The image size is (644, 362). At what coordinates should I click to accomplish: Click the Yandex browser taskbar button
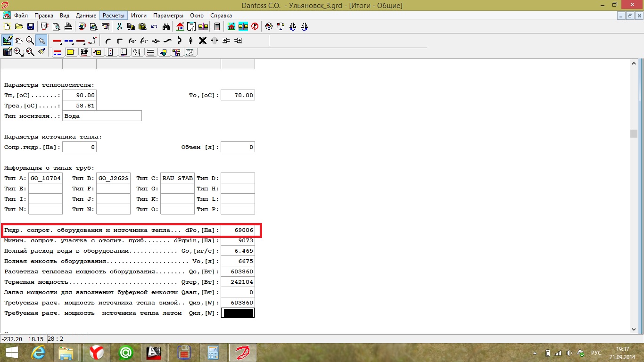[97, 352]
